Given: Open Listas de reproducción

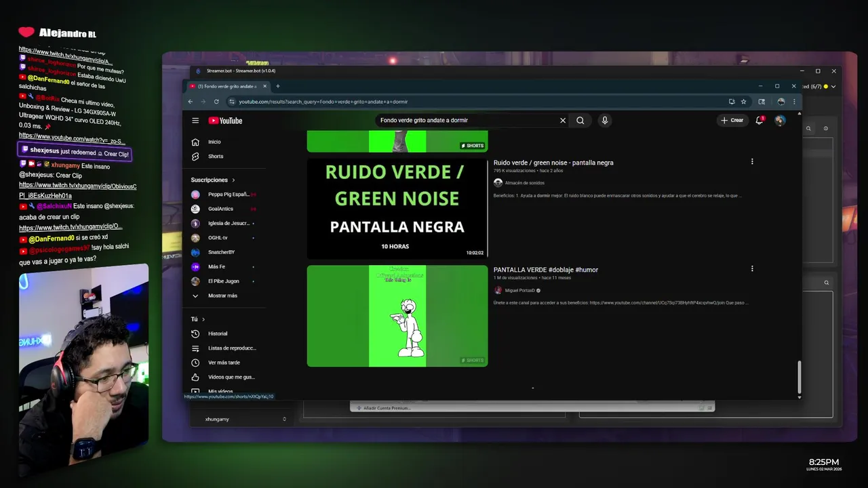Looking at the screenshot, I should [x=224, y=348].
